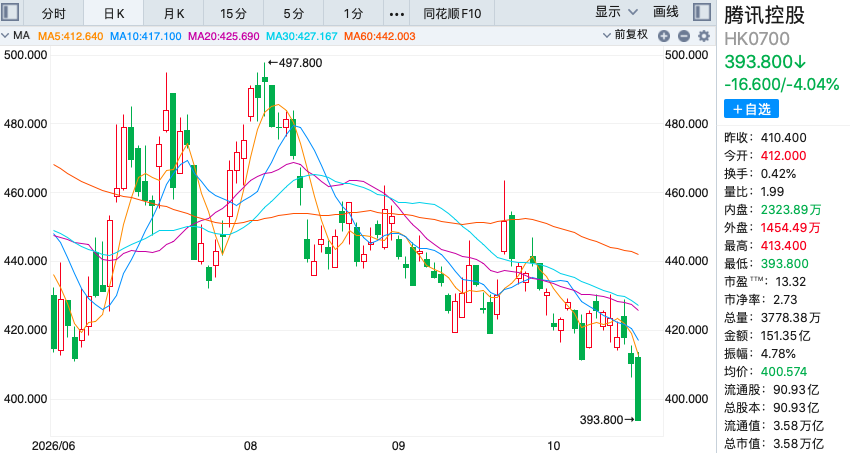Collapse the MA indicator chevron
The height and width of the screenshot is (453, 850).
click(5, 36)
